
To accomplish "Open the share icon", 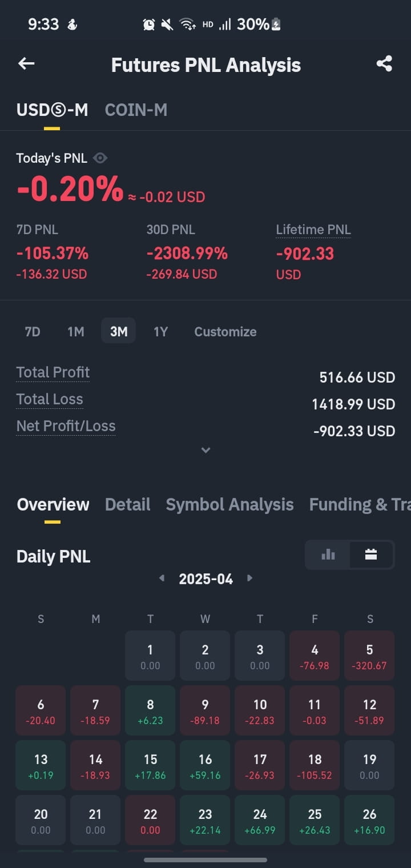I will pyautogui.click(x=384, y=63).
